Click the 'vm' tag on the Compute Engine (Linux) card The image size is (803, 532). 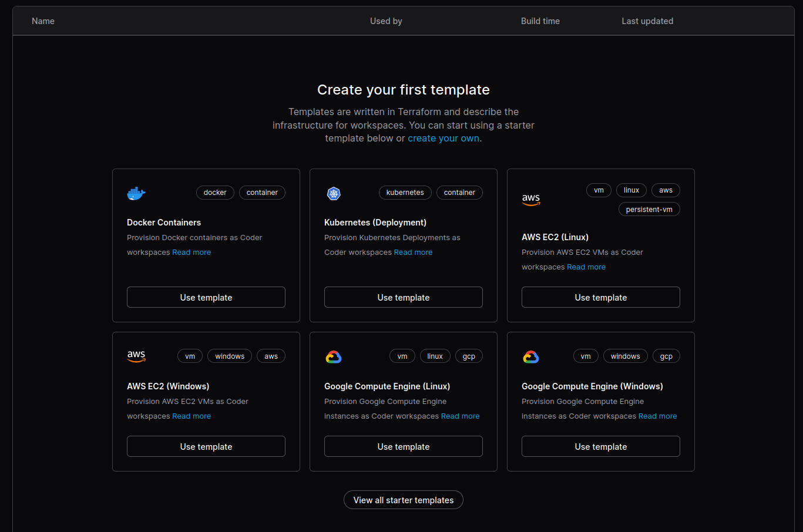(x=402, y=356)
